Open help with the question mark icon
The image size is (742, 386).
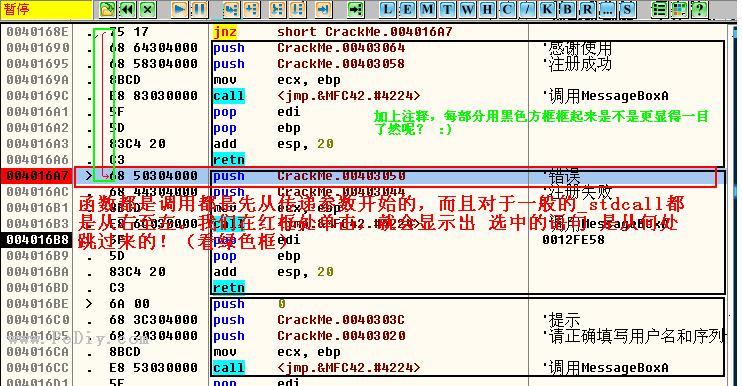tap(699, 9)
